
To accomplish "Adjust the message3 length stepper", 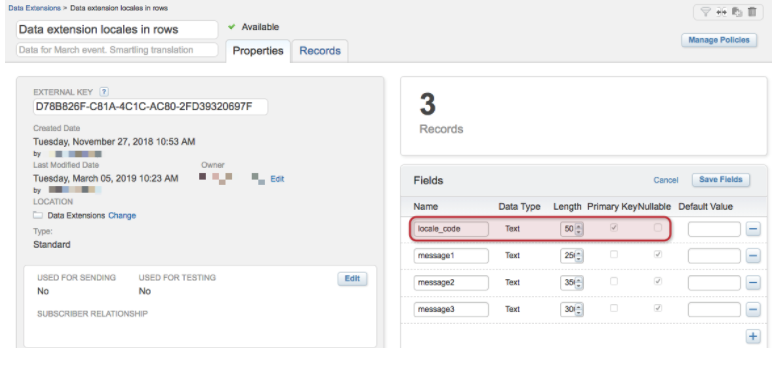I will point(579,309).
